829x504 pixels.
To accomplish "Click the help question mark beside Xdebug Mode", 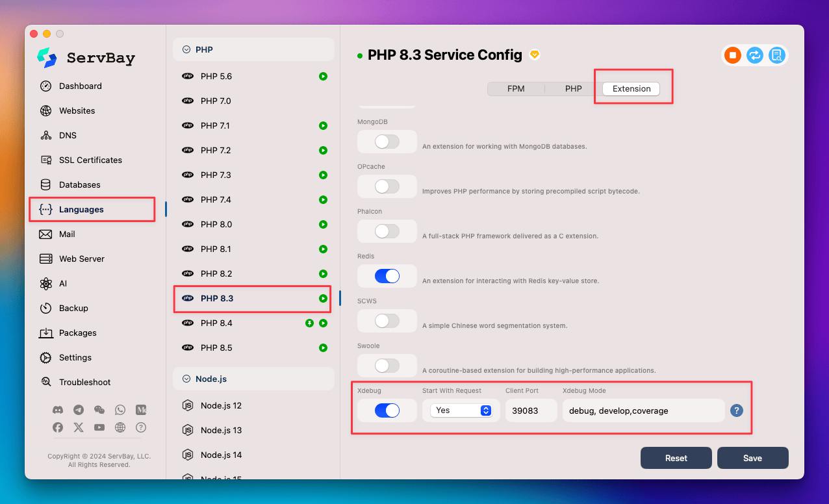I will coord(736,410).
